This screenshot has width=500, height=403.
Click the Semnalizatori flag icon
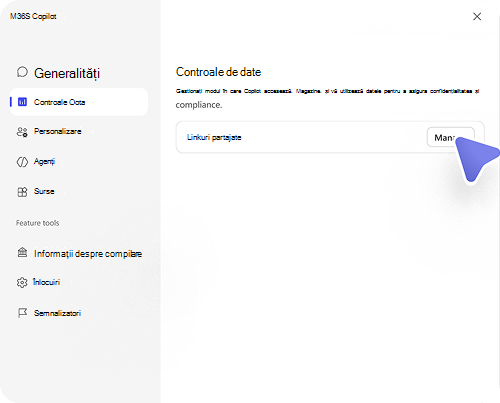22,313
